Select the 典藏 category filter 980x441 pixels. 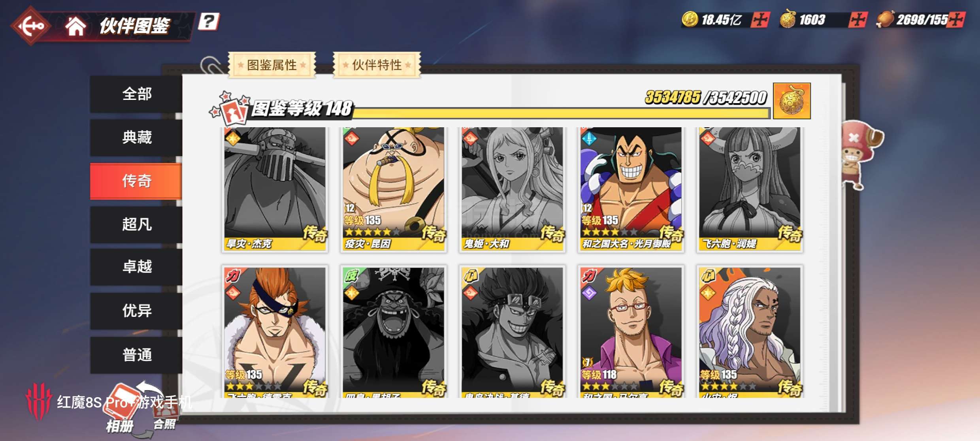tap(136, 138)
